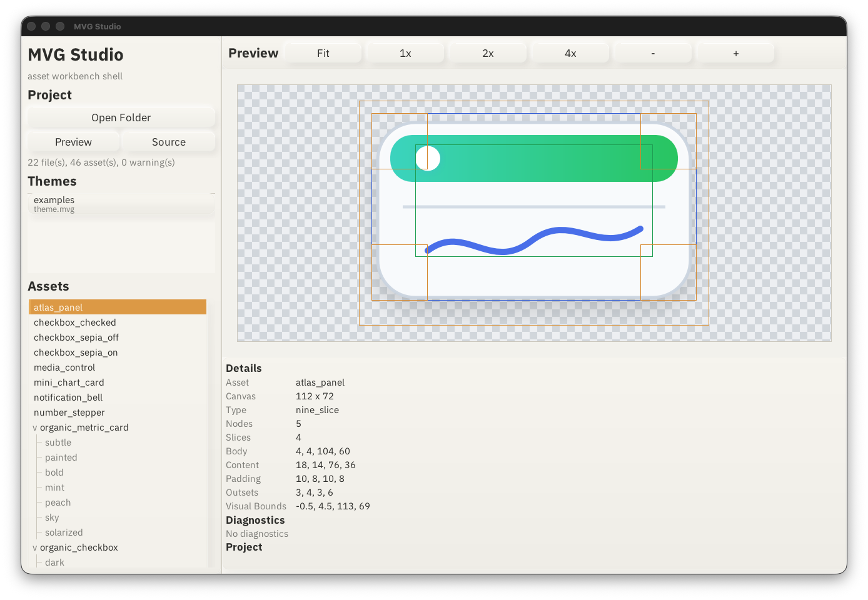
Task: Click the Content value 18, 14, 76, 36
Action: pos(325,465)
